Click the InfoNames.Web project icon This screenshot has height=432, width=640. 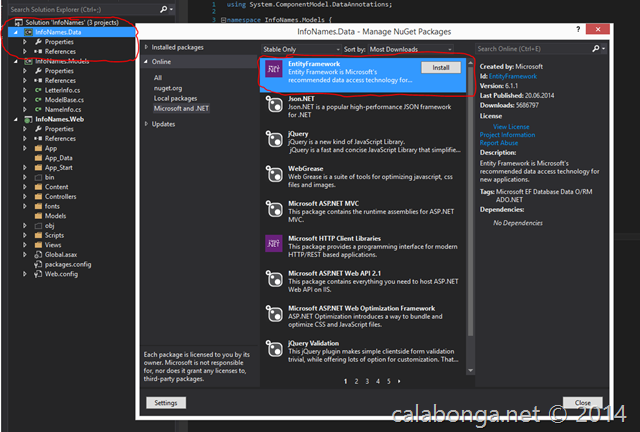(28, 119)
